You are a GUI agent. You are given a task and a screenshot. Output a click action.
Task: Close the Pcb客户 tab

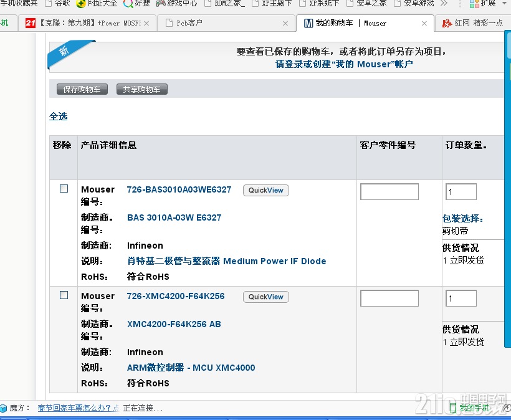[285, 24]
